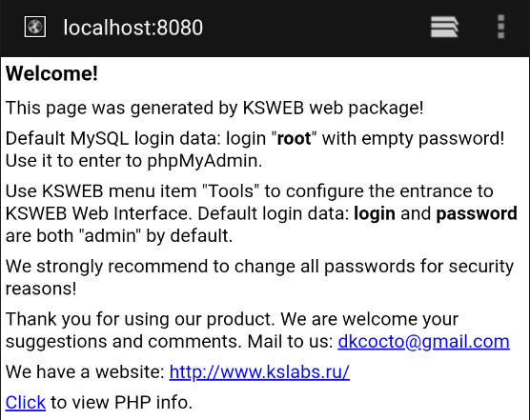The width and height of the screenshot is (530, 420).
Task: Follow the Click link for PHP info
Action: 26,402
